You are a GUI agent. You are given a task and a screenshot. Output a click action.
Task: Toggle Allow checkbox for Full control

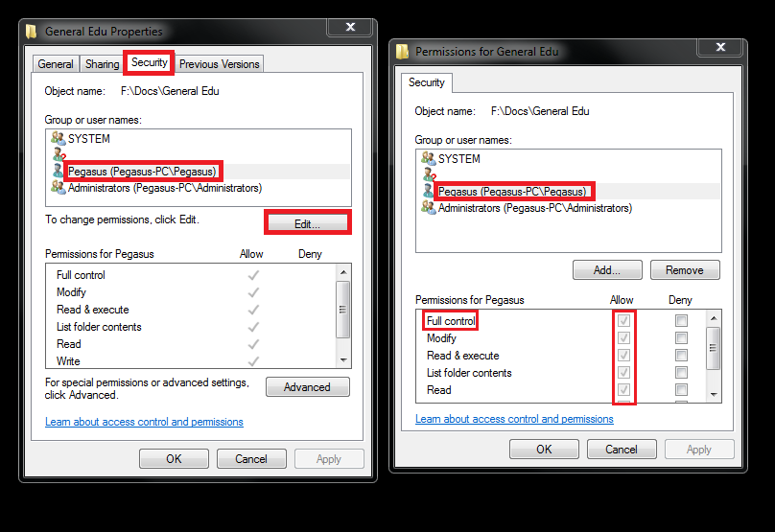(x=623, y=320)
